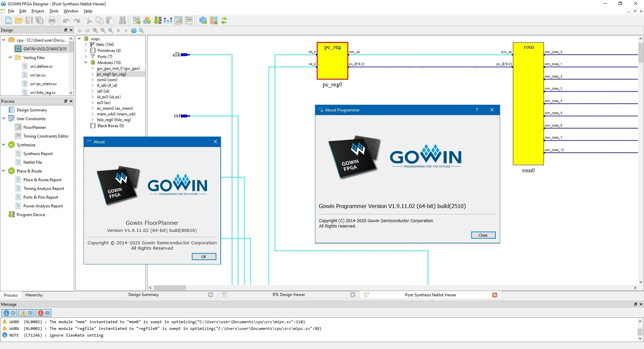Viewport: 644px width, 349px height.
Task: Click OK in the About FloorPlanner dialog
Action: click(x=204, y=257)
